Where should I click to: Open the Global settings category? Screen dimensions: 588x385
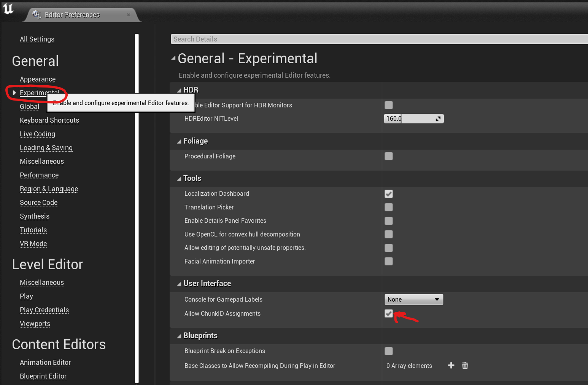(x=29, y=107)
